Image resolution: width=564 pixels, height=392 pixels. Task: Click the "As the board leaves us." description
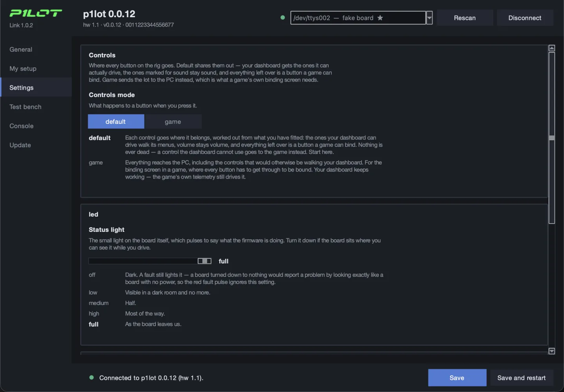click(153, 324)
